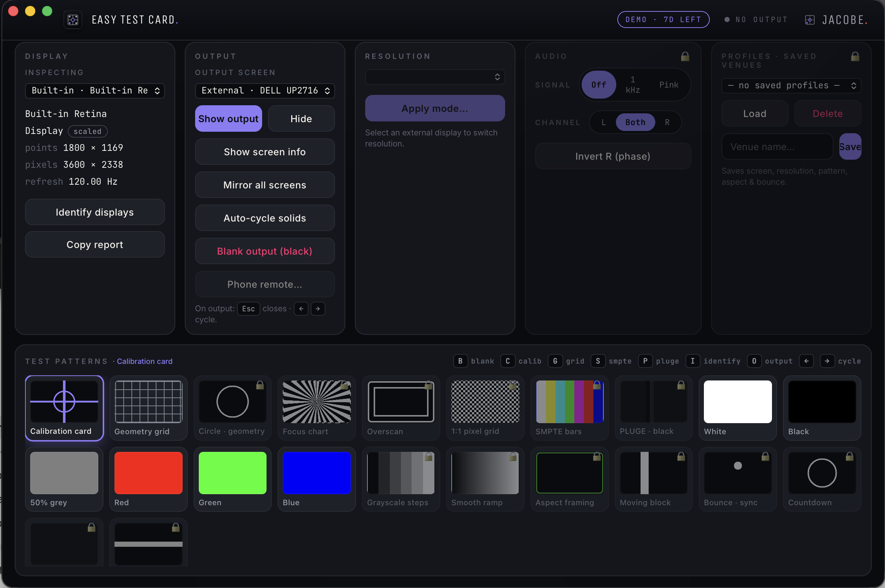This screenshot has height=588, width=885.
Task: Select the White solid pattern
Action: 738,408
